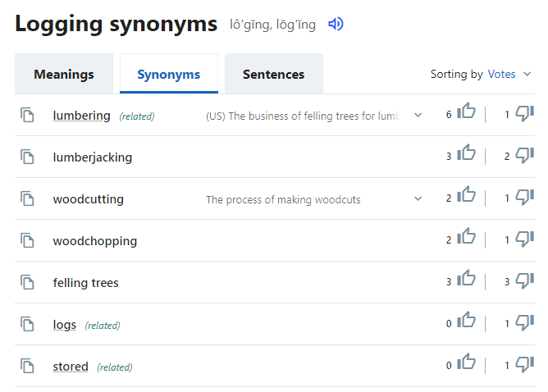The image size is (548, 392).
Task: Upvote the synonym woodcutting
Action: tap(466, 195)
